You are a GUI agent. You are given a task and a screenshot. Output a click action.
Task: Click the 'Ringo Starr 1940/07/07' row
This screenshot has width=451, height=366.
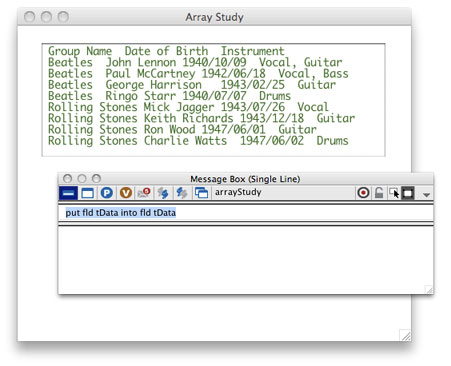[x=169, y=96]
